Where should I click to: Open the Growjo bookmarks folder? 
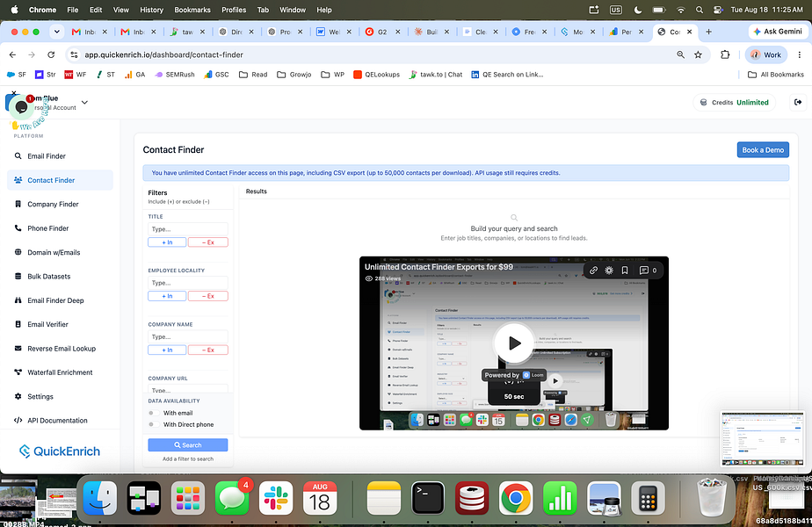[294, 75]
